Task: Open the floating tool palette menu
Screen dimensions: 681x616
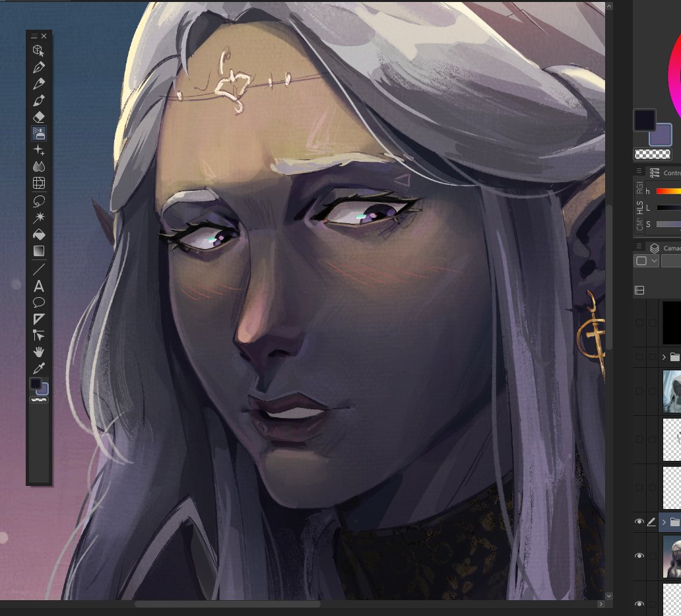Action: (34, 36)
